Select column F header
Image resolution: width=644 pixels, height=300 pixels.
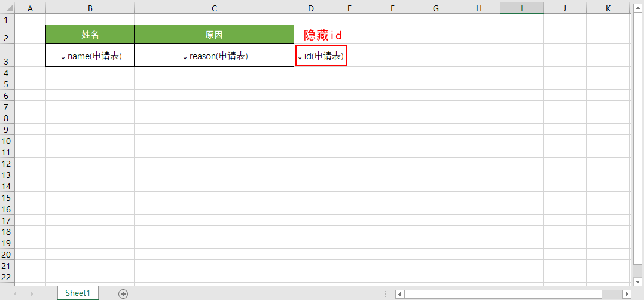393,8
